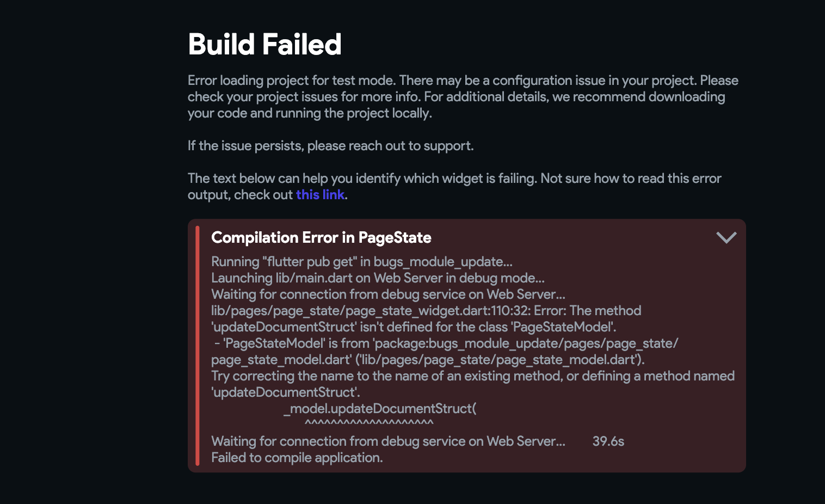Click the support instruction paragraph

331,145
